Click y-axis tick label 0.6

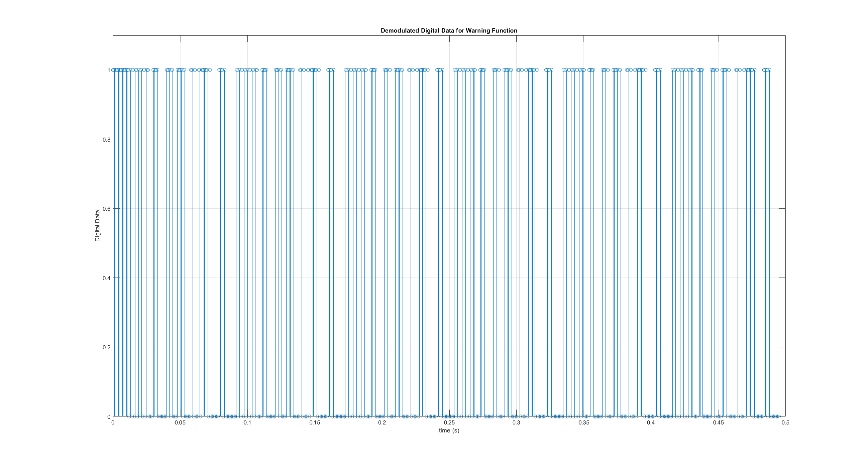point(106,209)
